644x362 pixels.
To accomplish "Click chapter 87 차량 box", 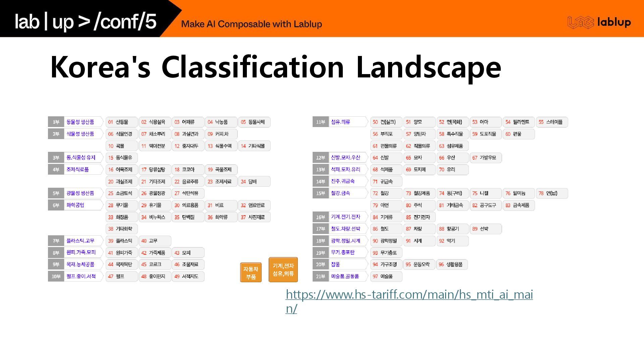I will coord(419,229).
